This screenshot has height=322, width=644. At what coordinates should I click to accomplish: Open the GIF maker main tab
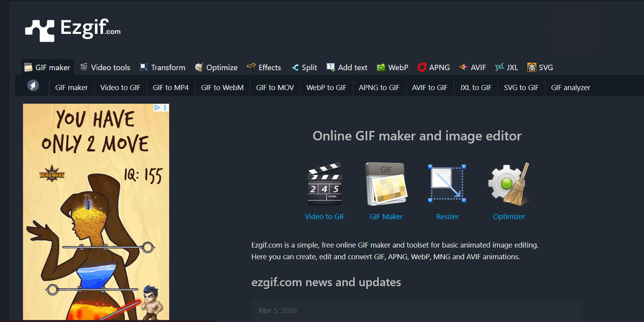coord(48,67)
